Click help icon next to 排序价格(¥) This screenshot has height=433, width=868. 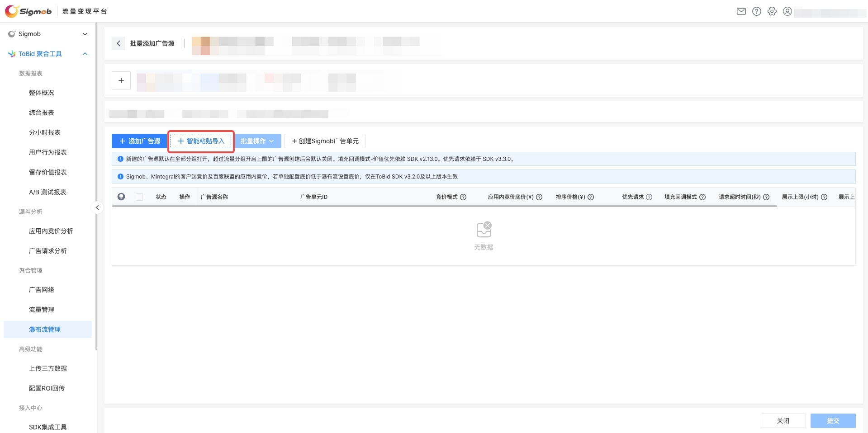(591, 197)
